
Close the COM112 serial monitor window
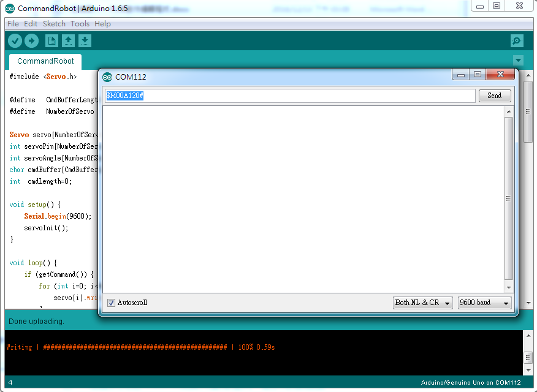pos(500,74)
